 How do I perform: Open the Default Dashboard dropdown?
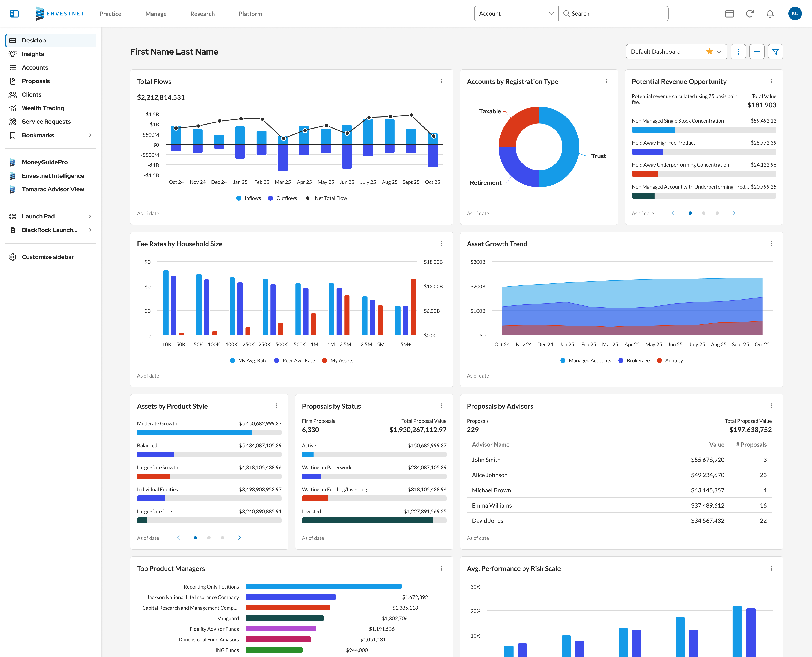click(676, 51)
